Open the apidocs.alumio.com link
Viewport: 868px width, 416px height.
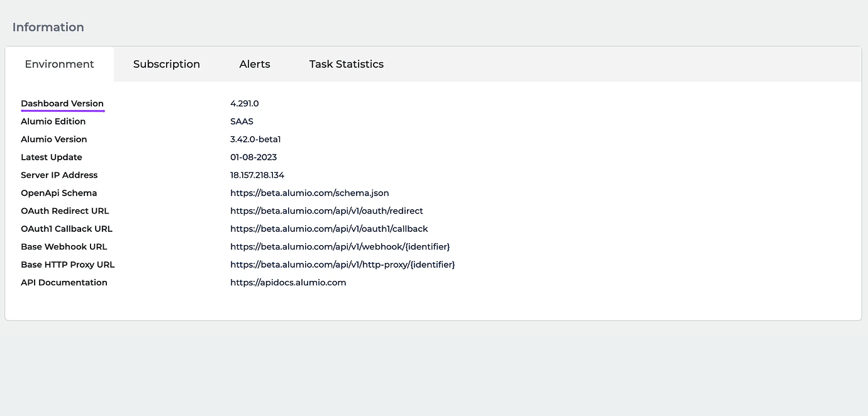click(x=288, y=283)
